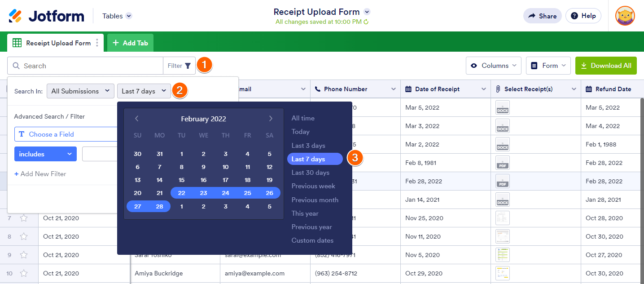644x284 pixels.
Task: Open the DOCX file from Jan 14, 2021 receipt
Action: 503,200
